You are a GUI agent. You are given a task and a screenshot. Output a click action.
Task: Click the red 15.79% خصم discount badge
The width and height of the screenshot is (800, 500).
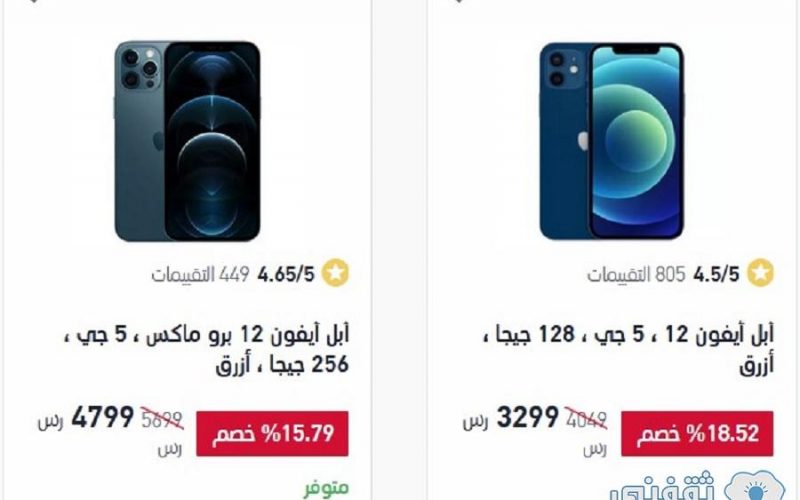(x=272, y=434)
